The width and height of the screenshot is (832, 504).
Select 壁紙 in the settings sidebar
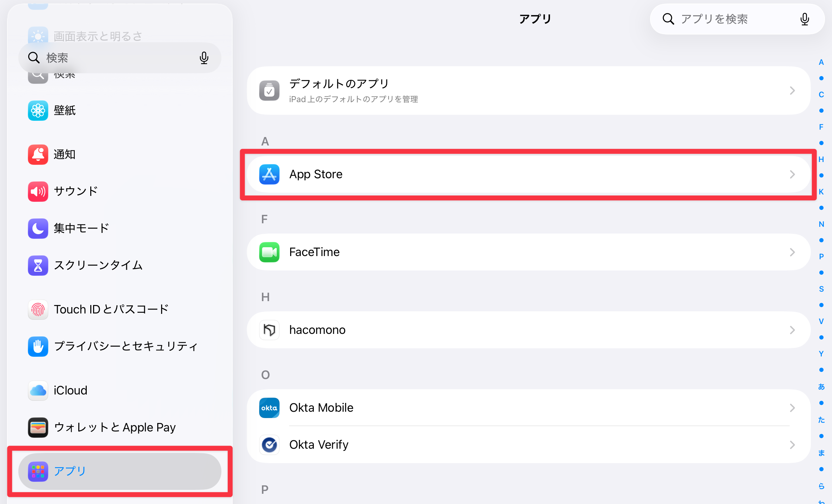(120, 111)
